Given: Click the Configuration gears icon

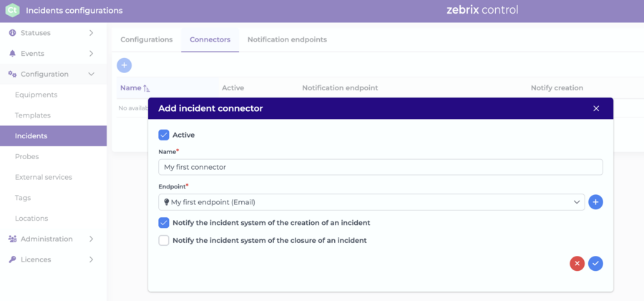Looking at the screenshot, I should [x=12, y=74].
